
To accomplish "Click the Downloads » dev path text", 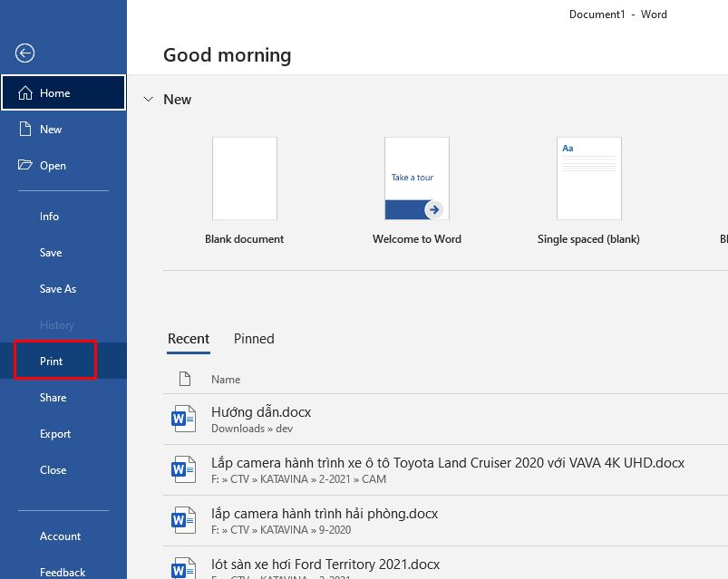I will [x=252, y=429].
